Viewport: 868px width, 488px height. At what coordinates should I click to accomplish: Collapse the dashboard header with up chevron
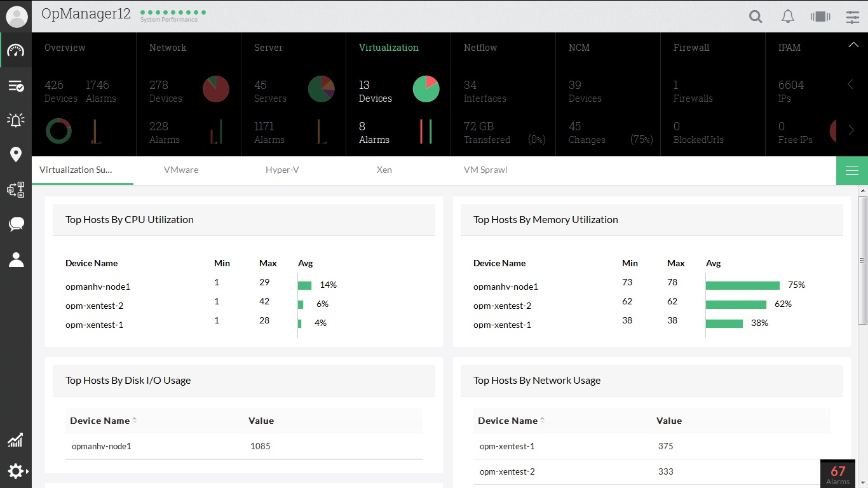[853, 45]
